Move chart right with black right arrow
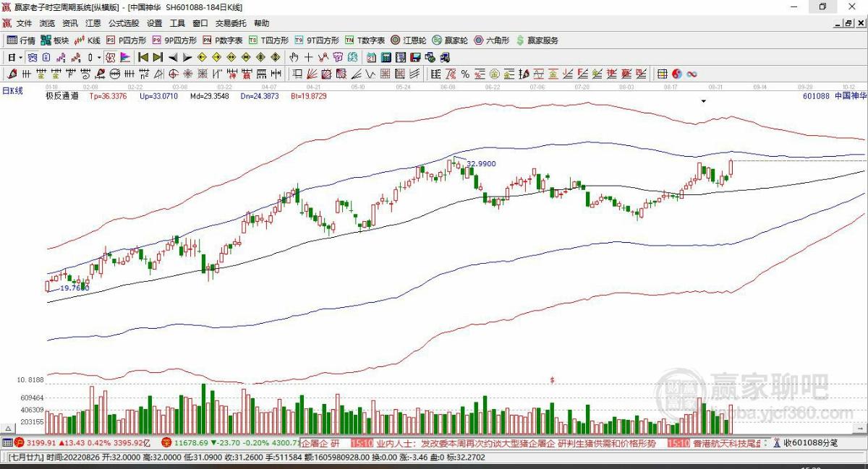The width and height of the screenshot is (868, 469). pos(187,57)
